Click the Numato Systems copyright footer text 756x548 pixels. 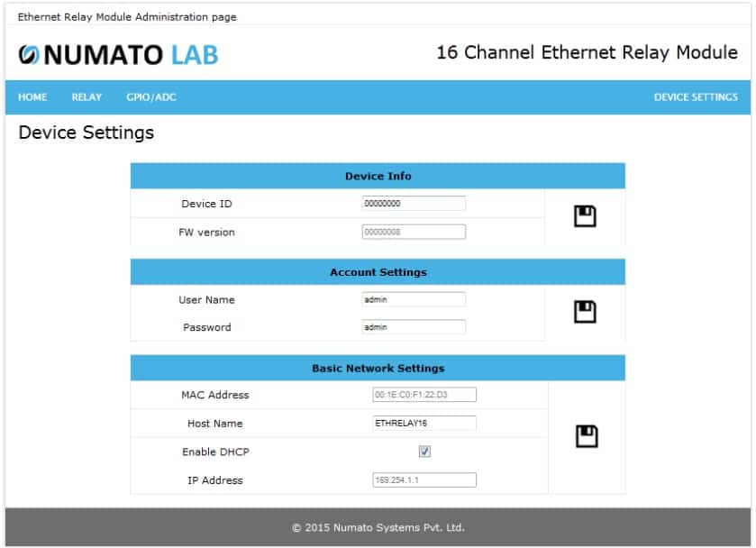point(378,527)
